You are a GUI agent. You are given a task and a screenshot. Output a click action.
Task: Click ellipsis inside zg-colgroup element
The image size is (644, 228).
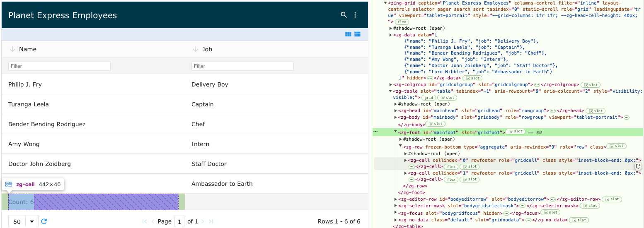pos(537,84)
